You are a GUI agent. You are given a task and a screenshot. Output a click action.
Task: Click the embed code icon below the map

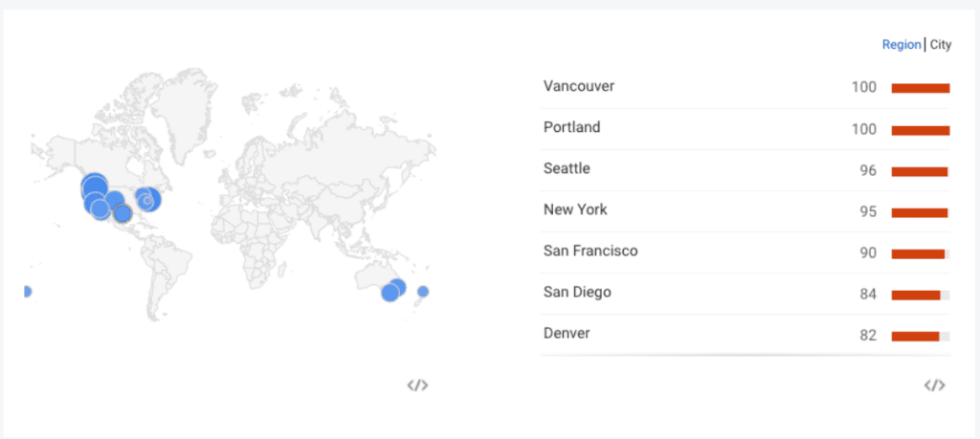coord(417,385)
